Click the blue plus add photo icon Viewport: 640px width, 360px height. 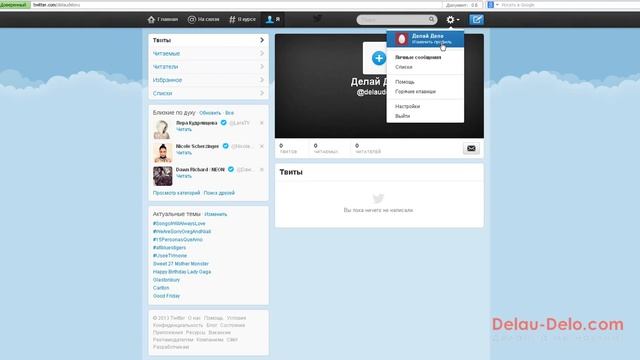click(x=379, y=58)
